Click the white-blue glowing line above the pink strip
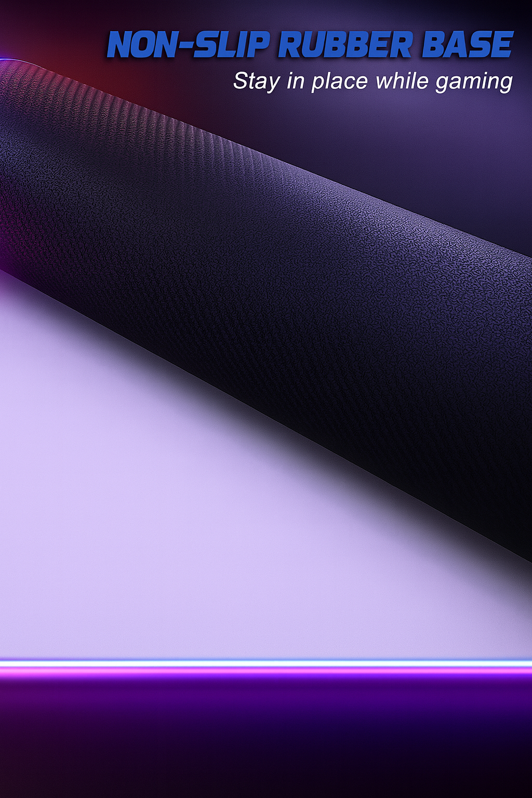Screen dimensions: 532x798 [266, 663]
